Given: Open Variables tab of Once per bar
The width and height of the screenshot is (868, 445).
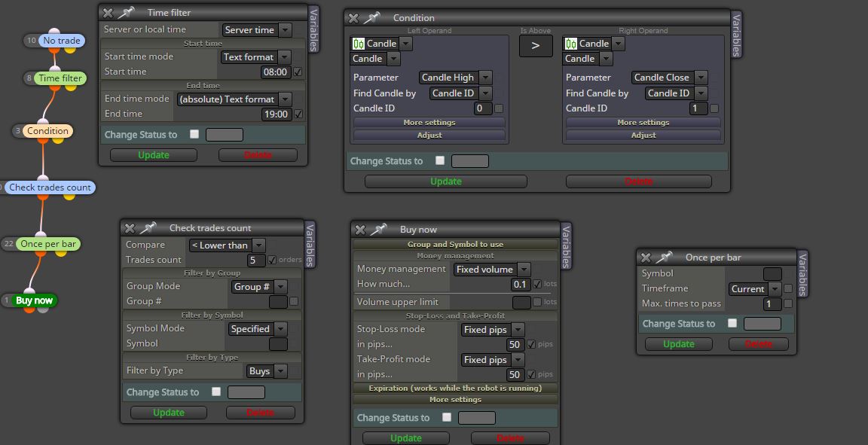Looking at the screenshot, I should [802, 273].
